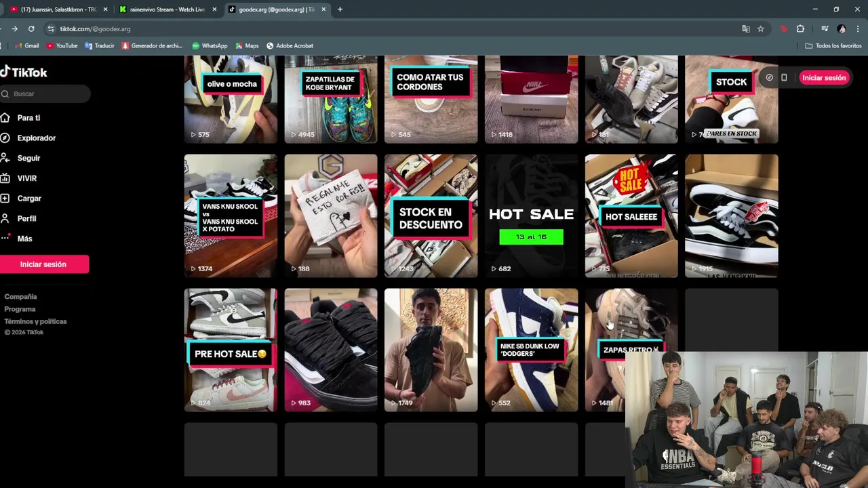Open Para ti home feed
This screenshot has height=488, width=868.
coord(28,118)
